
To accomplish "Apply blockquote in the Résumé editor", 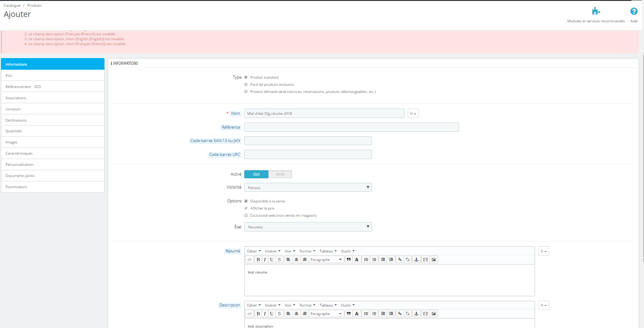I will [x=348, y=260].
